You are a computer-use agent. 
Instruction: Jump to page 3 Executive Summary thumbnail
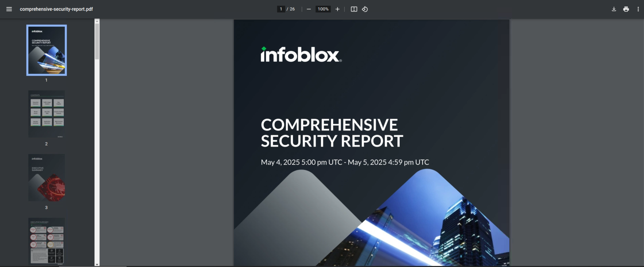(47, 178)
